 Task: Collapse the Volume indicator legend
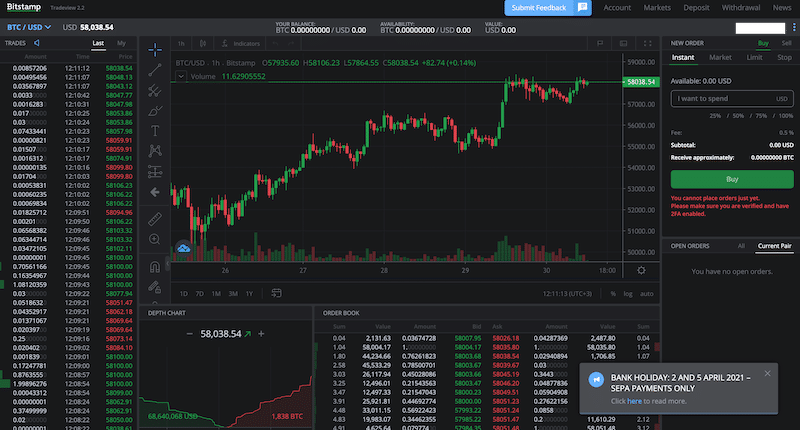pyautogui.click(x=181, y=77)
